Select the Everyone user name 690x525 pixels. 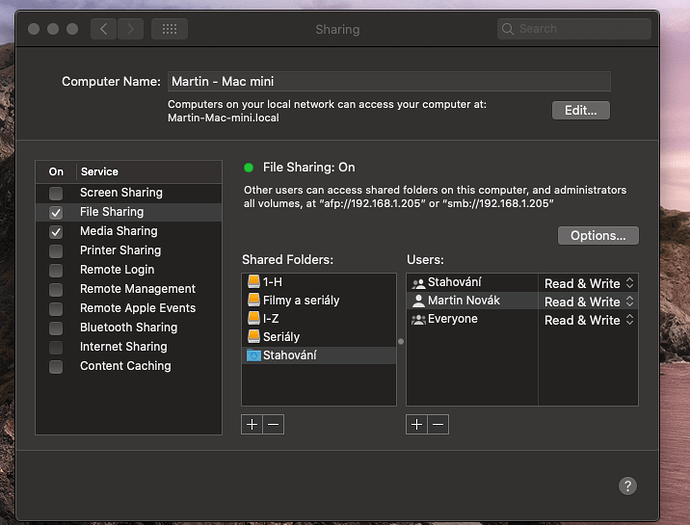(x=452, y=319)
